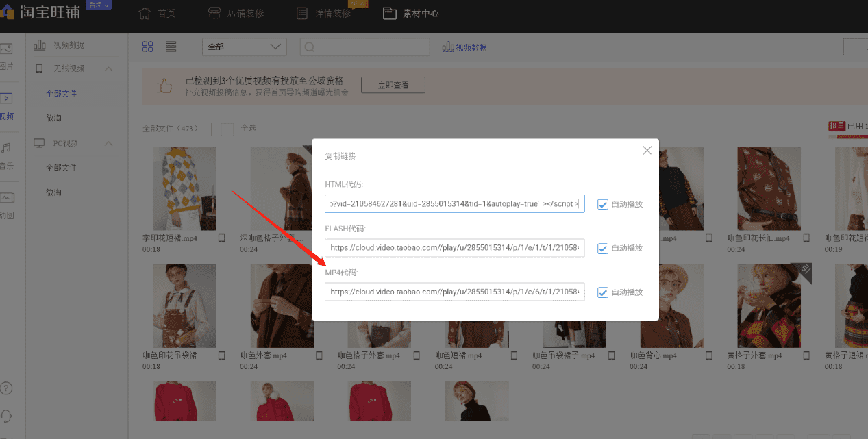Toggle 自动播放 for HTML代码

pos(603,204)
